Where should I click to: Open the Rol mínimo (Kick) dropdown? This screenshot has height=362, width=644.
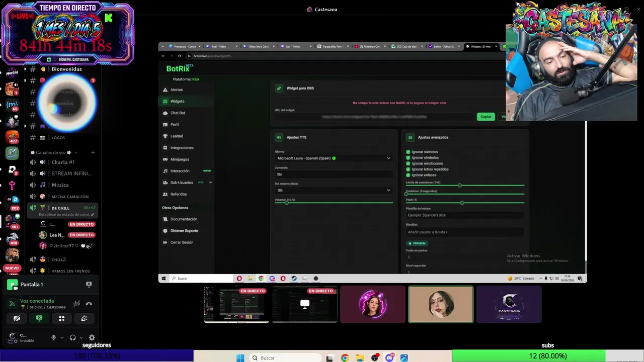pos(333,190)
